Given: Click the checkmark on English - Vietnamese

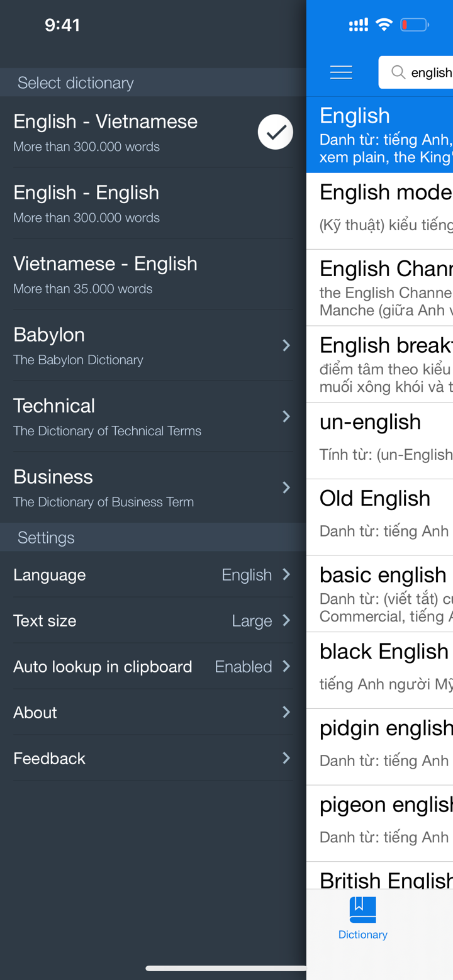Looking at the screenshot, I should [275, 131].
